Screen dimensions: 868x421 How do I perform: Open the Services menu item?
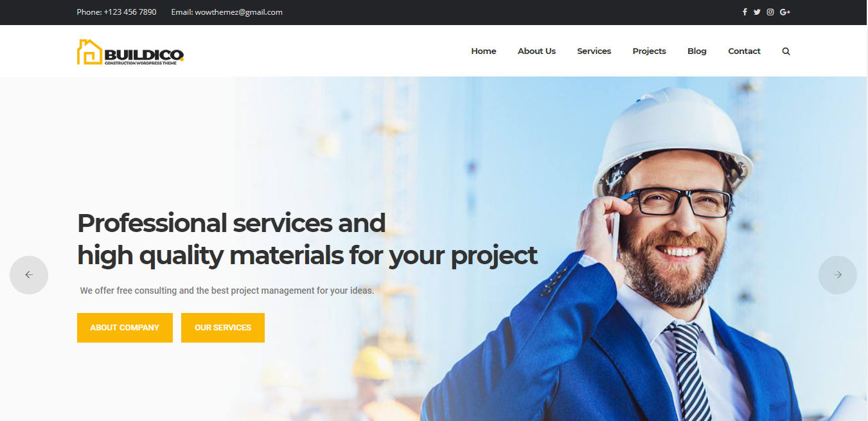coord(594,51)
